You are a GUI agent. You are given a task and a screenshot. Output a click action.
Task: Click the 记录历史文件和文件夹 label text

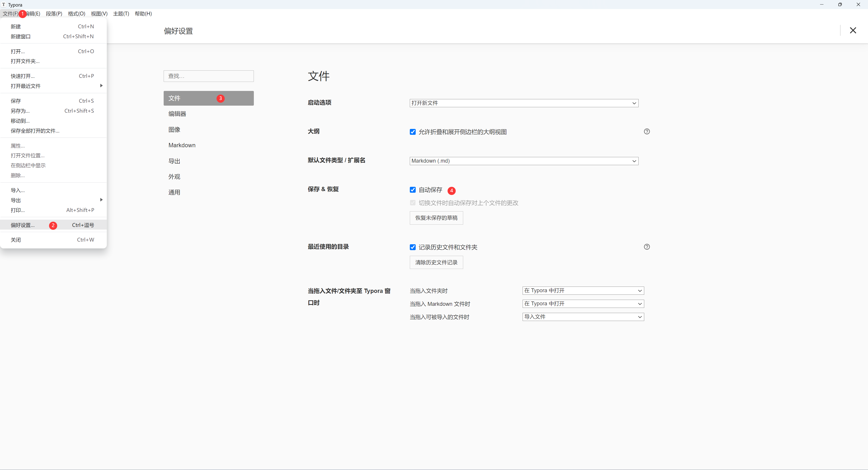pyautogui.click(x=448, y=247)
